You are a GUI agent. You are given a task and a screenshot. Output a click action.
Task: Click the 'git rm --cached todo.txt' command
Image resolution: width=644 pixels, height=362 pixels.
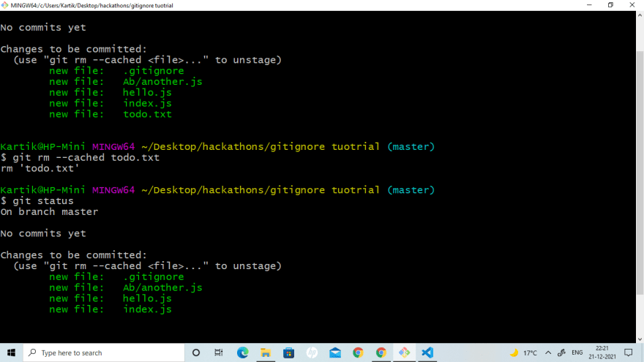(x=86, y=158)
